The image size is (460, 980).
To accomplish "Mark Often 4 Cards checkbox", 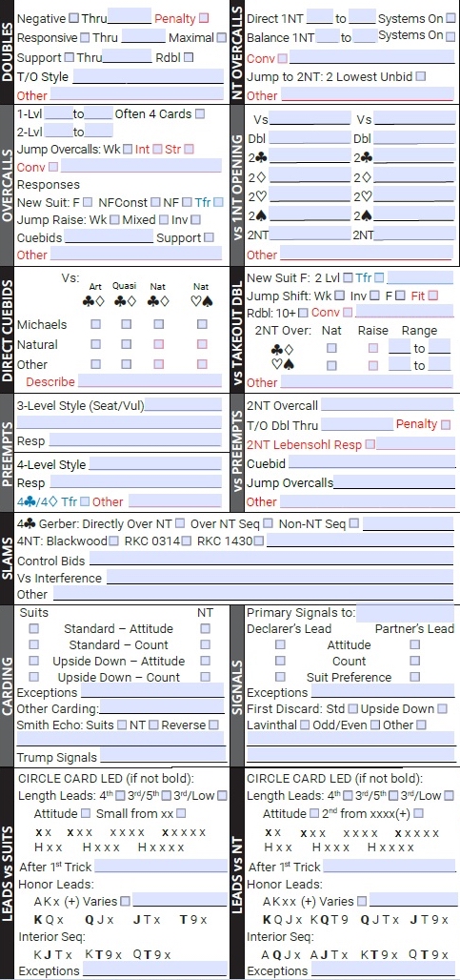I will (200, 113).
